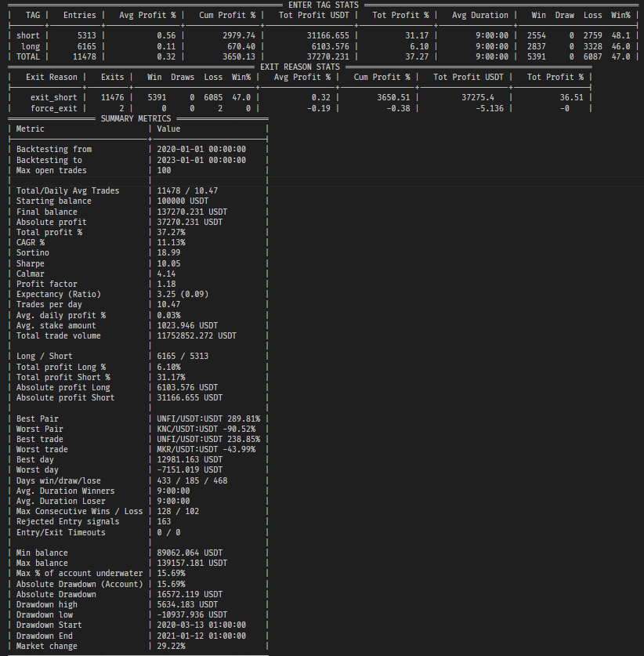Click the long tag cell in Enter Tag Stats
This screenshot has width=644, height=656.
coord(31,46)
